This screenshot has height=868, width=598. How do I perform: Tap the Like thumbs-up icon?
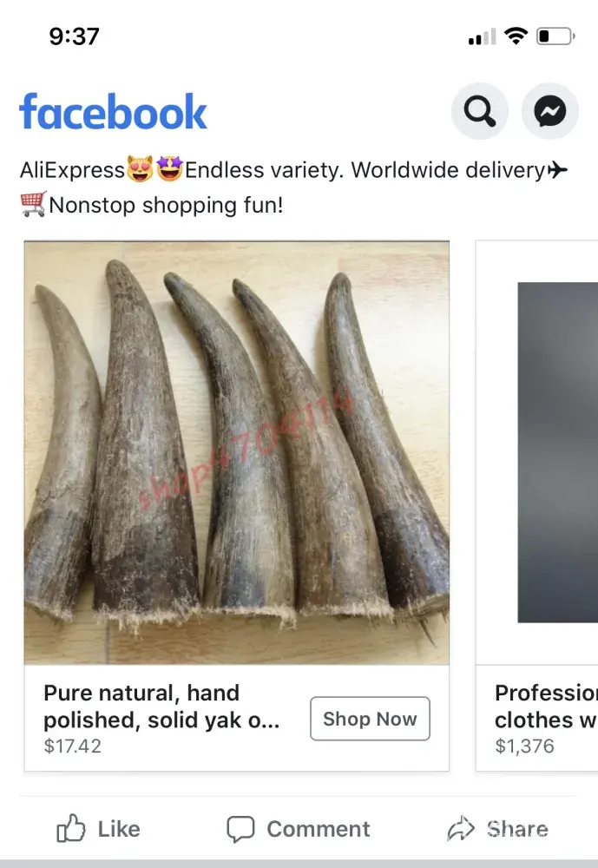(x=71, y=828)
